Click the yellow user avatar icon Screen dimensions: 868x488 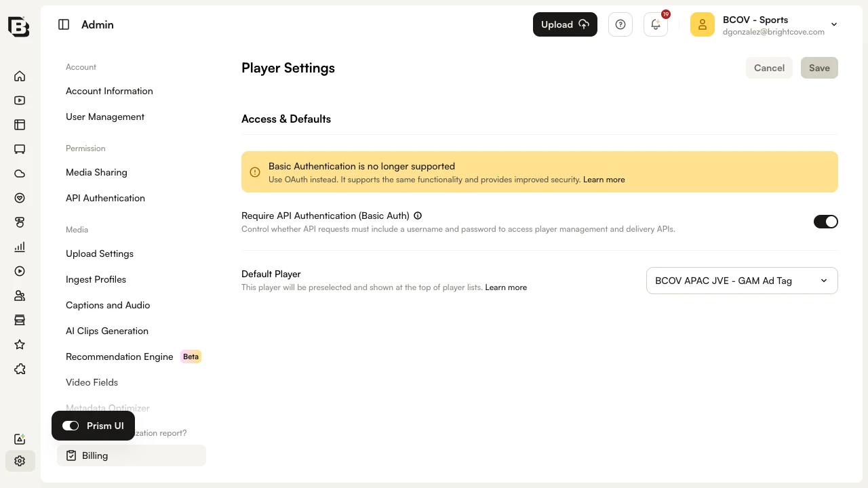(x=703, y=24)
